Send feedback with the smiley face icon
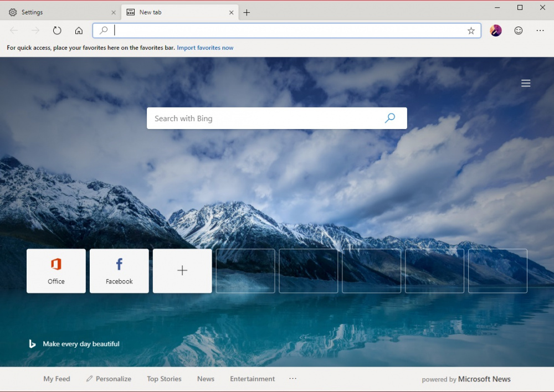 click(519, 30)
